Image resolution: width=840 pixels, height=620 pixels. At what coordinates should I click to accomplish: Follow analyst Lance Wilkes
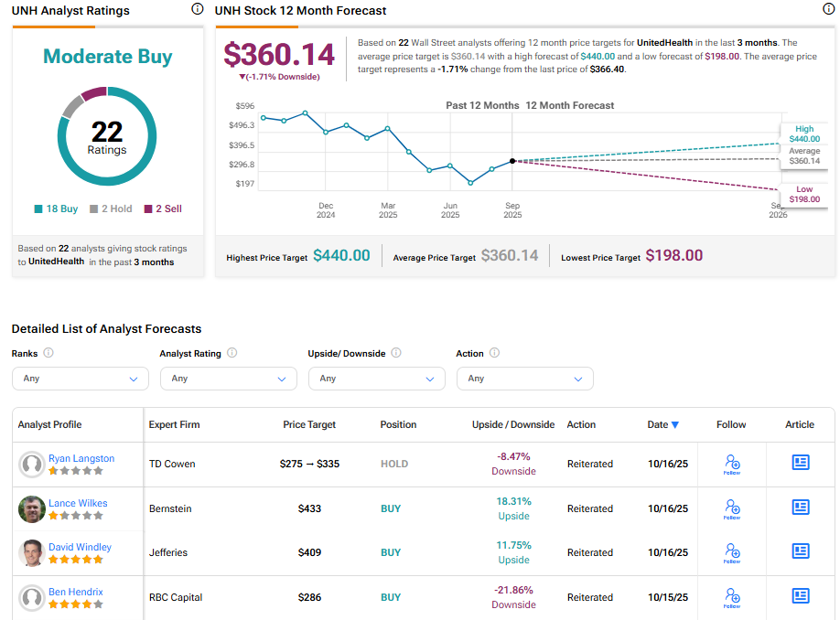[731, 508]
